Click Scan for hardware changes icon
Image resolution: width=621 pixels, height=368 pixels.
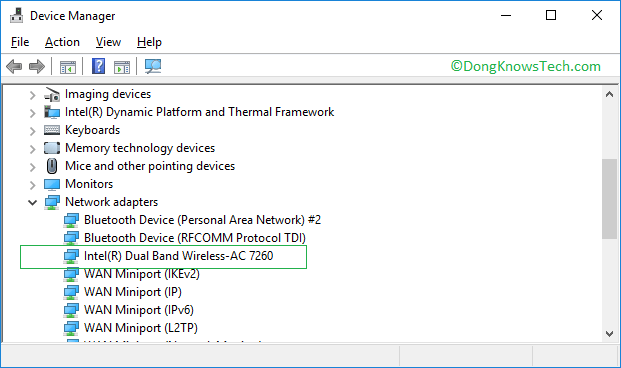pyautogui.click(x=153, y=66)
